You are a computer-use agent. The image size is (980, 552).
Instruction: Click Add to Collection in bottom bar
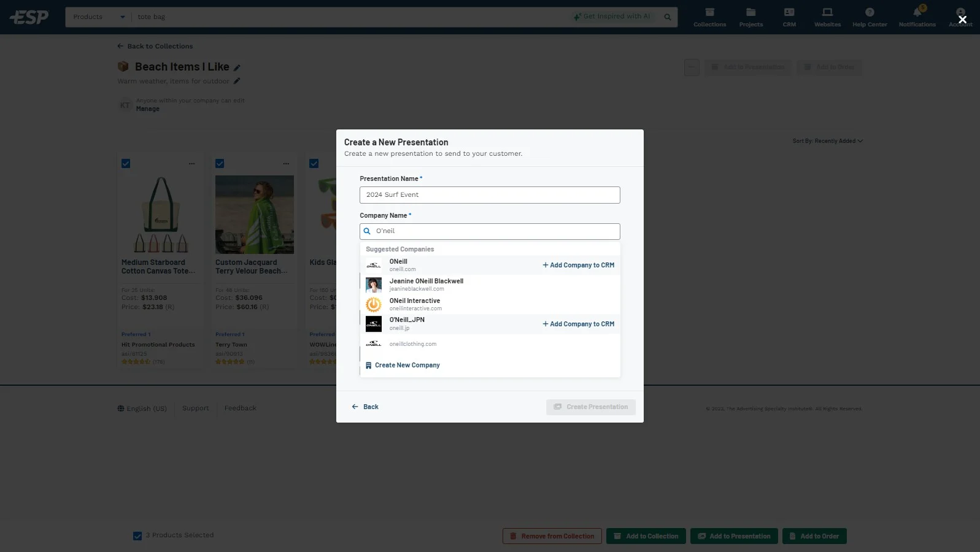[646, 536]
